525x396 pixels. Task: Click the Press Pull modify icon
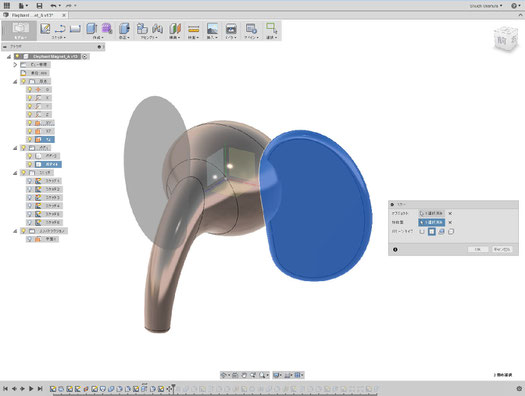(124, 28)
